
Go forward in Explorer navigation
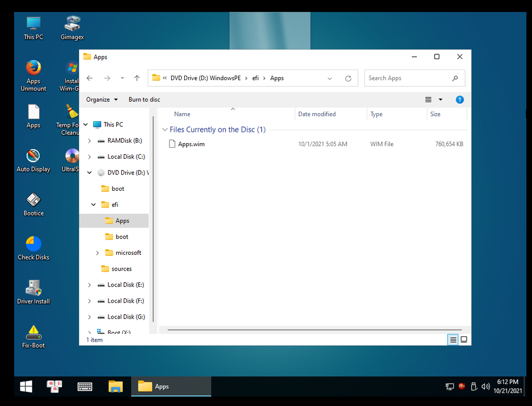coord(107,78)
